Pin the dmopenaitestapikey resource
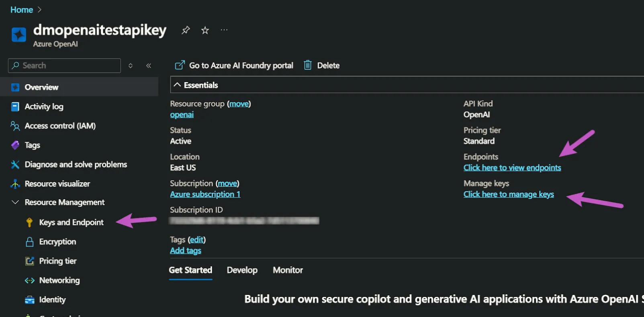Viewport: 644px width, 317px height. 186,30
